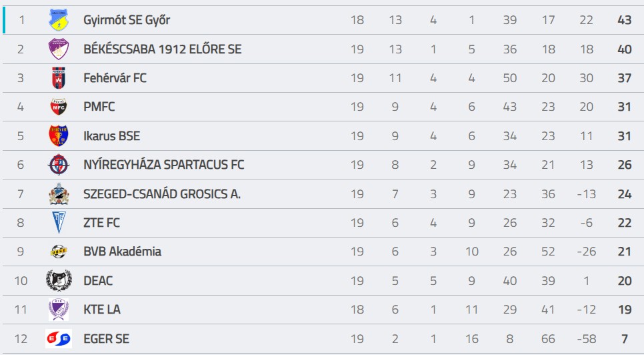The image size is (644, 355).
Task: Click the 43 points value for Gyirmót
Action: [x=624, y=20]
